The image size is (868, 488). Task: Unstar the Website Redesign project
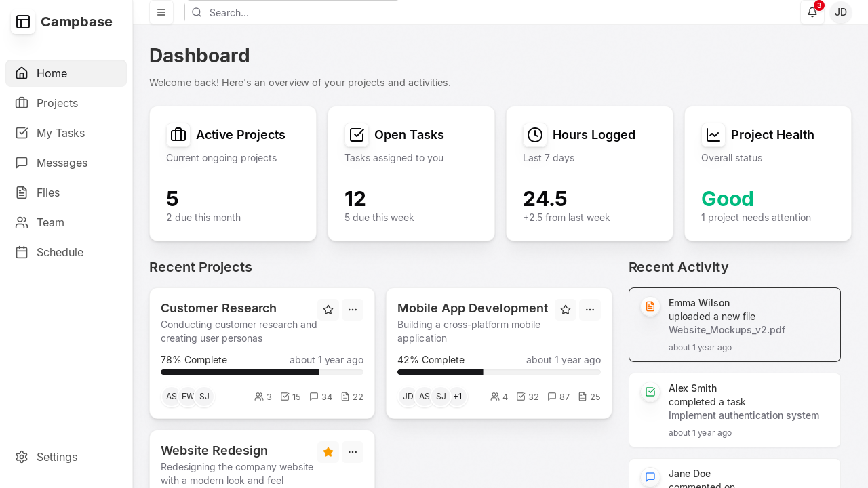point(328,452)
